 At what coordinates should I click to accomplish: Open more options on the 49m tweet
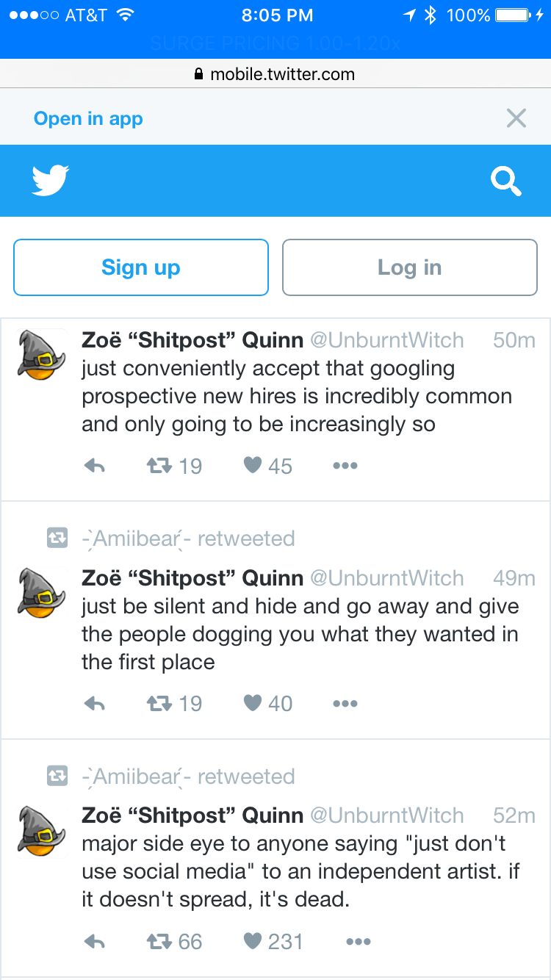(345, 704)
